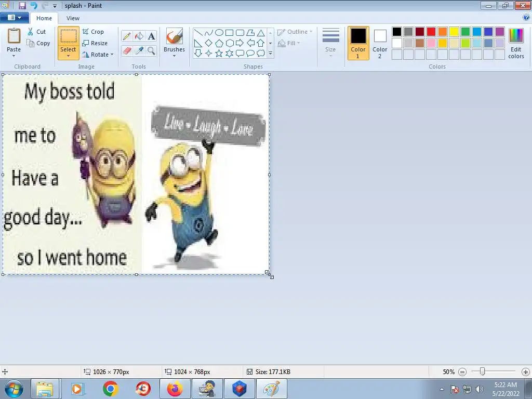Choose the Rectangle shape

(x=229, y=33)
